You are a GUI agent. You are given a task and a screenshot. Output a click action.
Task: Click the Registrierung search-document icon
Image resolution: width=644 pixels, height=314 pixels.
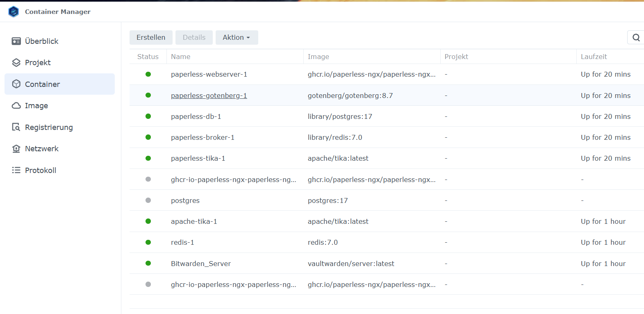16,127
